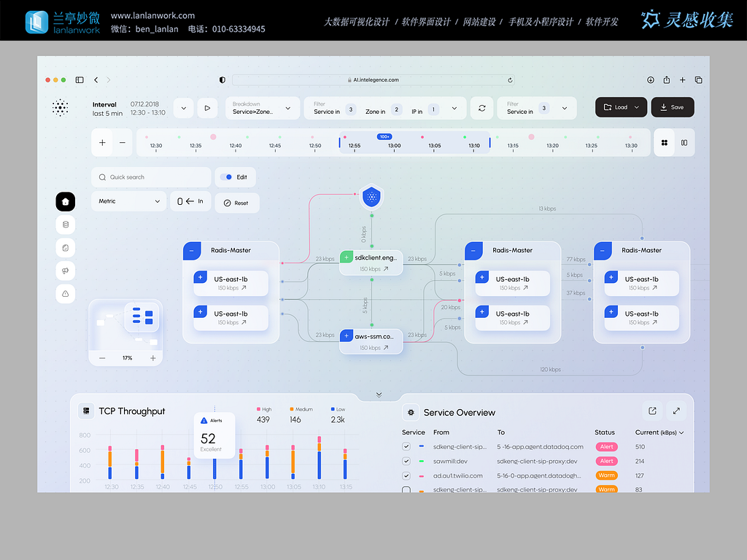Click the home icon in left sidebar
The image size is (747, 560).
(x=66, y=201)
